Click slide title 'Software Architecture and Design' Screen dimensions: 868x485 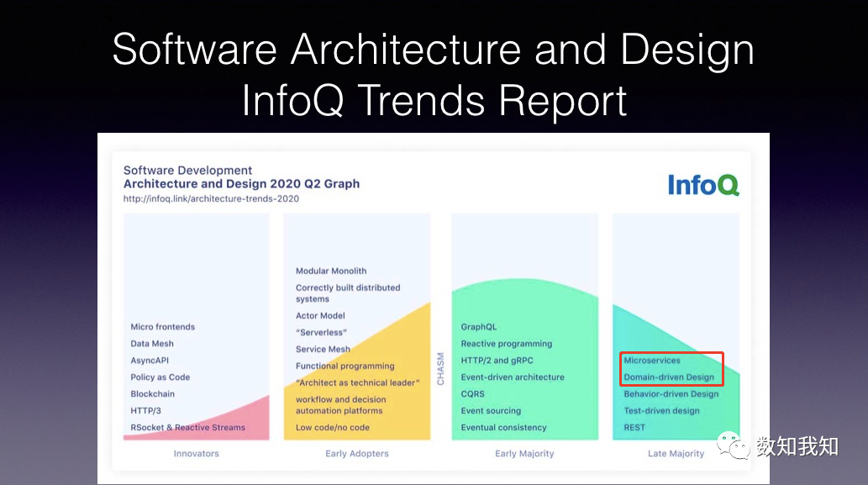[x=434, y=50]
